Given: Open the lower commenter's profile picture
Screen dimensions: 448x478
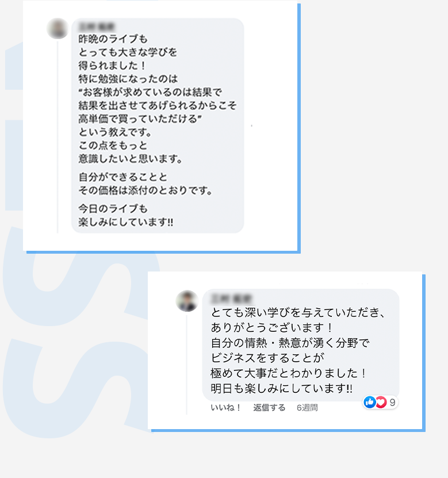Looking at the screenshot, I should (187, 301).
